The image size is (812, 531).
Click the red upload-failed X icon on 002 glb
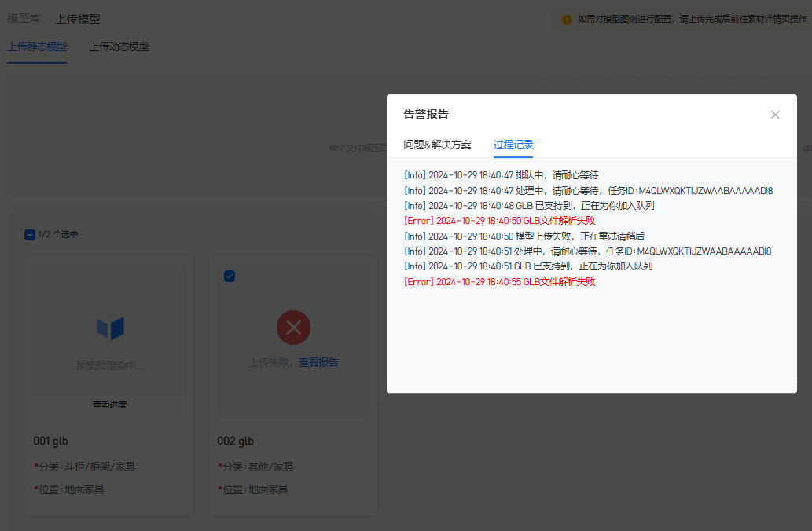point(293,328)
